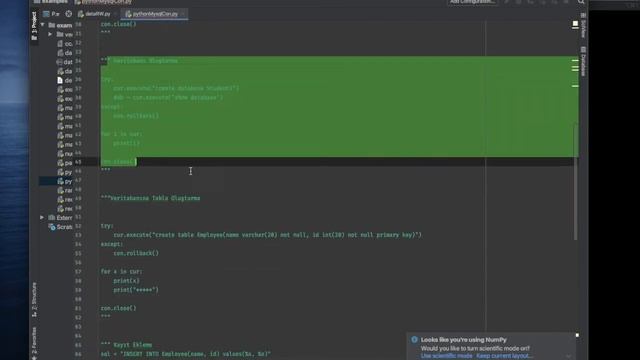This screenshot has height=360, width=640.
Task: Click the round icon beside the Project view dropdown
Action: [x=69, y=14]
